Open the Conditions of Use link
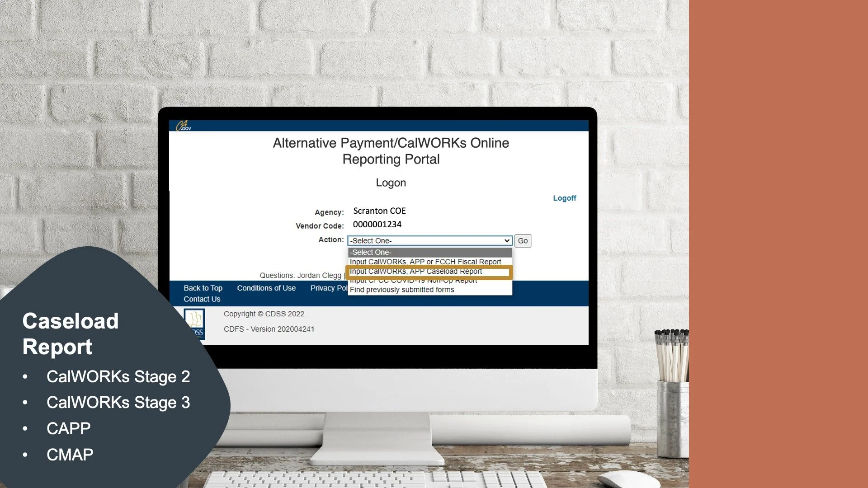This screenshot has height=488, width=868. tap(266, 288)
